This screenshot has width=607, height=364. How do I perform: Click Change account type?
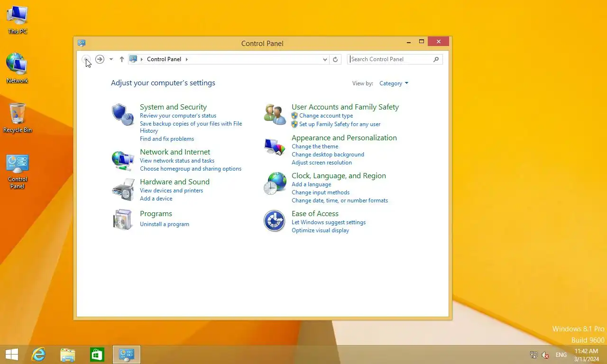[x=326, y=116]
